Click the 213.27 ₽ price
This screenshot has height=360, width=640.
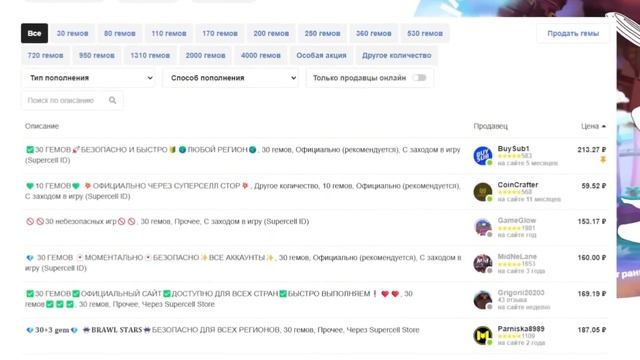point(591,150)
